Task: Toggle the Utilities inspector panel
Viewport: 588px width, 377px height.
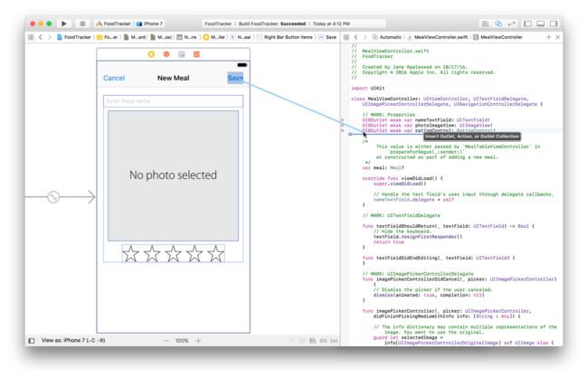Action: coord(554,24)
